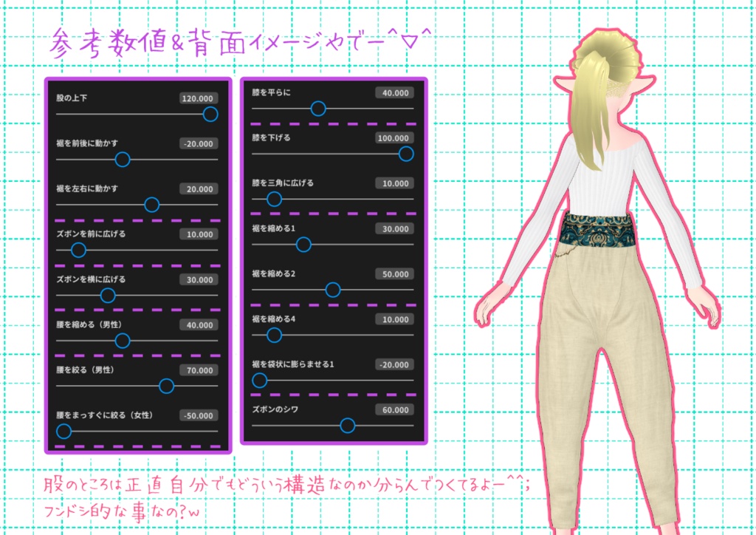Click the 膝を平らに slider handle

click(318, 109)
